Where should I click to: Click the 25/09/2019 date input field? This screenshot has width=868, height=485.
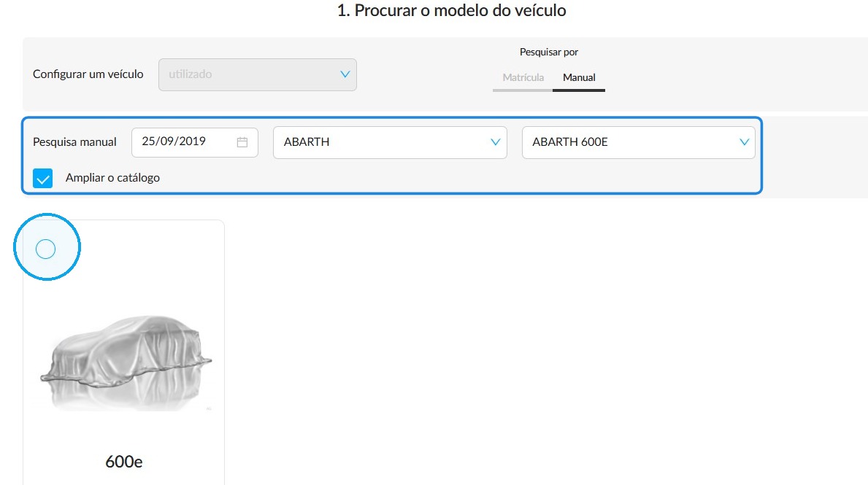tap(195, 142)
